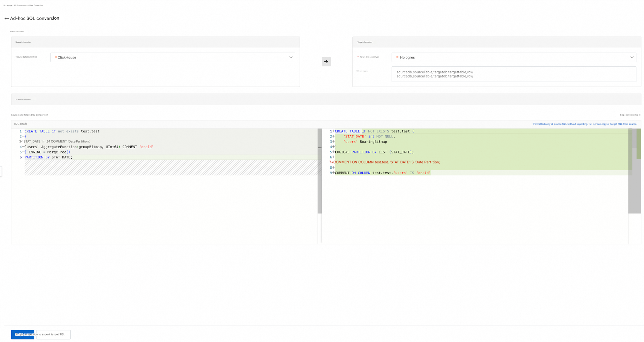Viewport: 644px width, 342px height.
Task: Click Homepage in the breadcrumb
Action: point(8,5)
